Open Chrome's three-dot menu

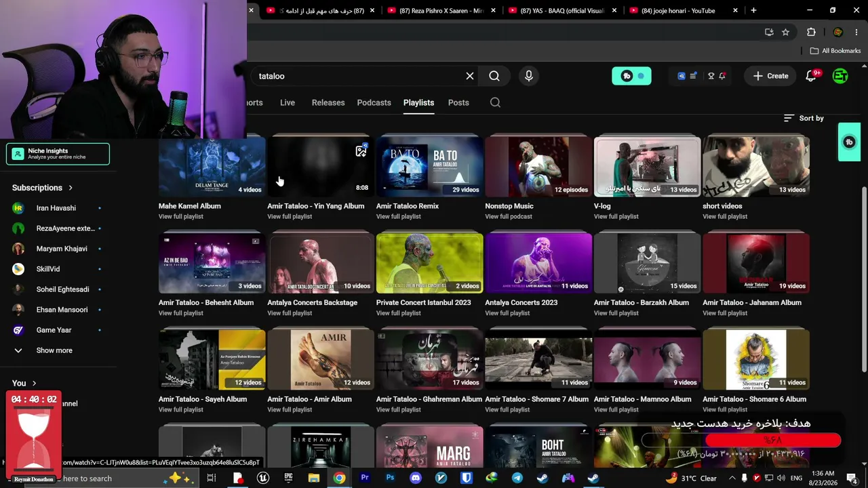[x=857, y=32]
